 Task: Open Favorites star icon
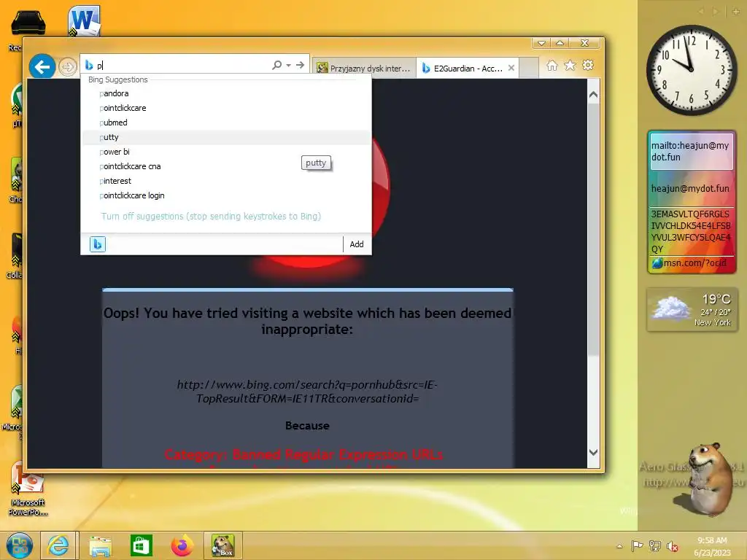point(570,65)
